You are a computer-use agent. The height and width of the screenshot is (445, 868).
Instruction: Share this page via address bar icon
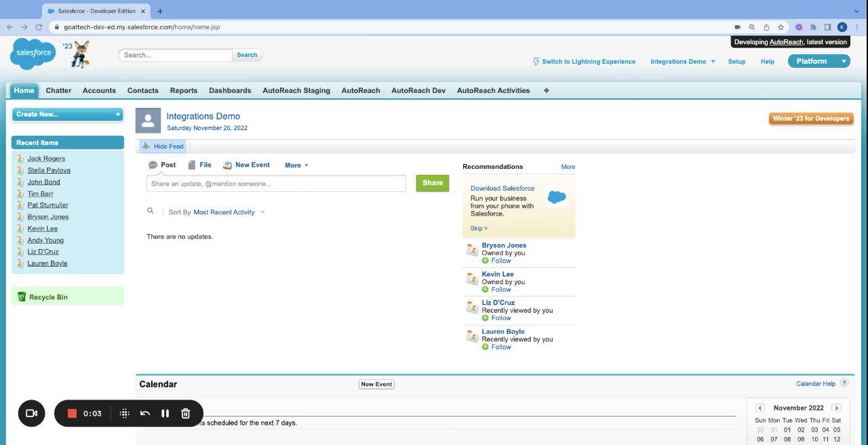(x=766, y=27)
